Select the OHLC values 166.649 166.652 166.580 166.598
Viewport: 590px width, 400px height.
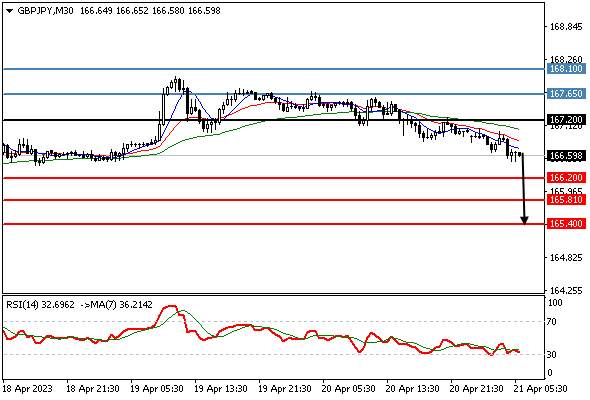click(150, 11)
